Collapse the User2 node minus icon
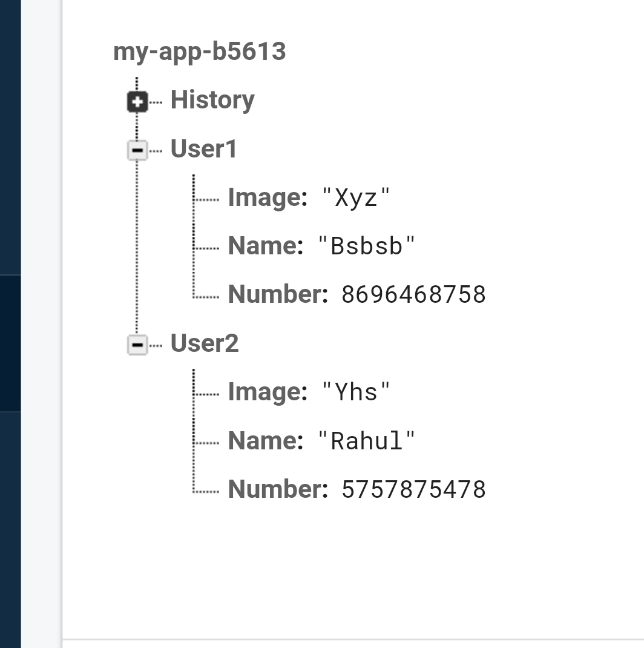This screenshot has height=648, width=644. 137,345
